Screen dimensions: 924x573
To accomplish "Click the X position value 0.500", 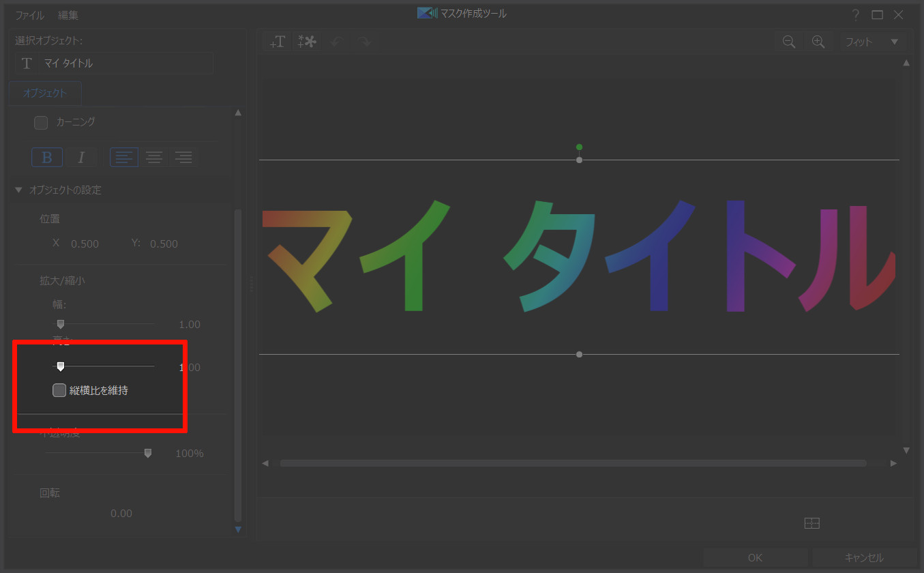I will (x=85, y=244).
